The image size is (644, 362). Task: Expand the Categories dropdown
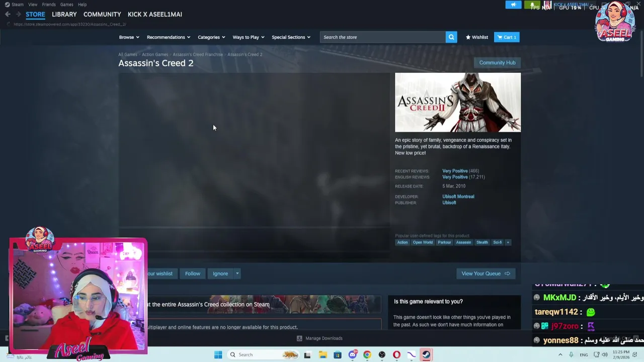tap(211, 37)
